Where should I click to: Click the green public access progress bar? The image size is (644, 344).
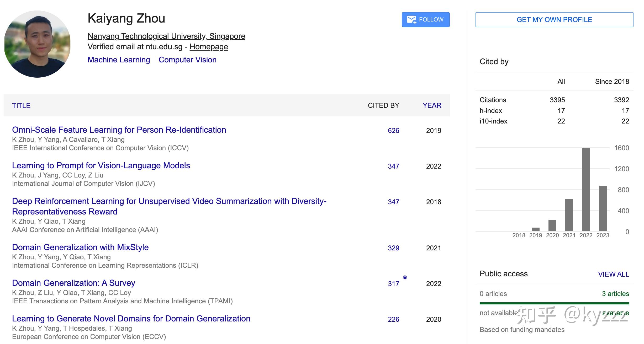click(554, 303)
